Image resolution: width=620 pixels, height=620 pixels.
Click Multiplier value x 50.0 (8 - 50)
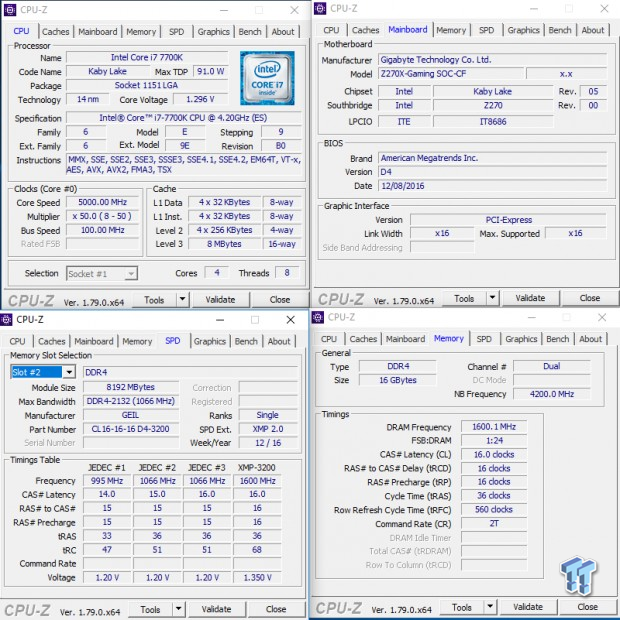[102, 216]
